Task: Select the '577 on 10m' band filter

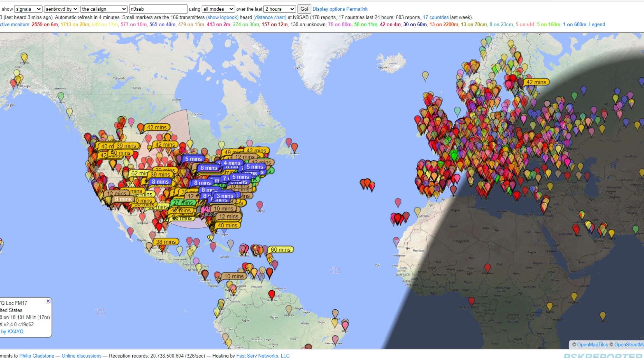Action: point(134,24)
